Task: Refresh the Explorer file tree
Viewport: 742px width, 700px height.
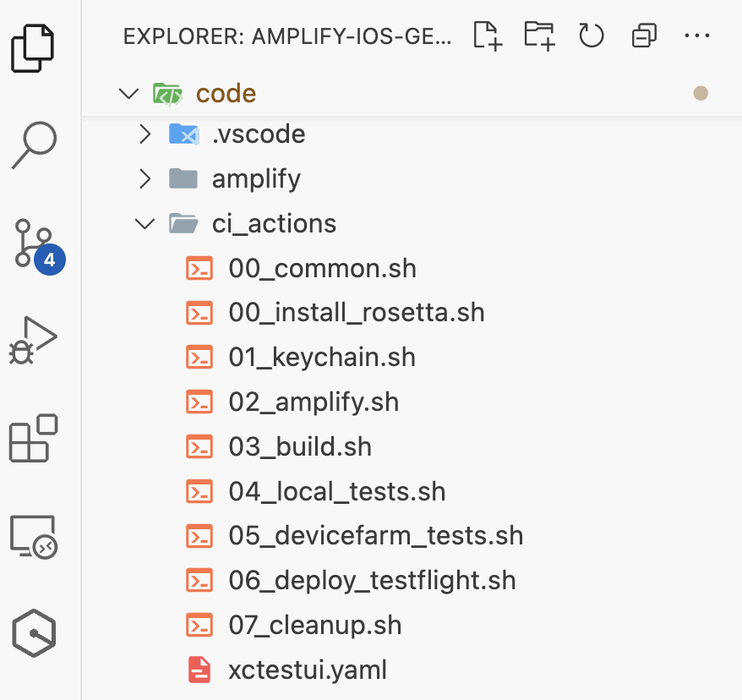Action: click(x=591, y=36)
